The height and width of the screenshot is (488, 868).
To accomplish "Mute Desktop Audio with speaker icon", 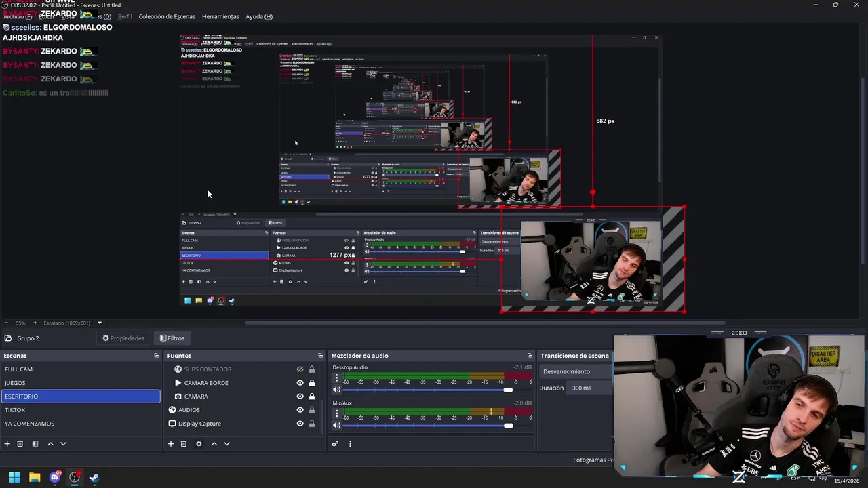I will [x=336, y=390].
